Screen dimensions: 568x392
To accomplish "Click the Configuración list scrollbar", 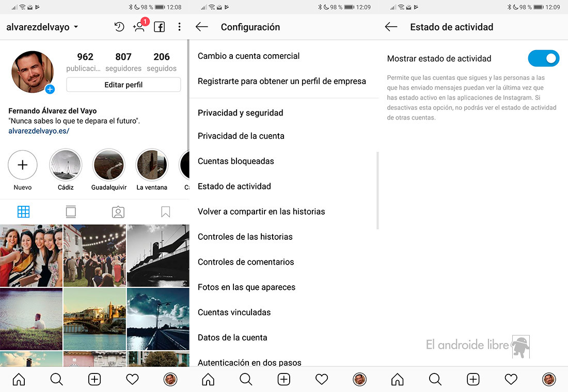I will coord(377,190).
